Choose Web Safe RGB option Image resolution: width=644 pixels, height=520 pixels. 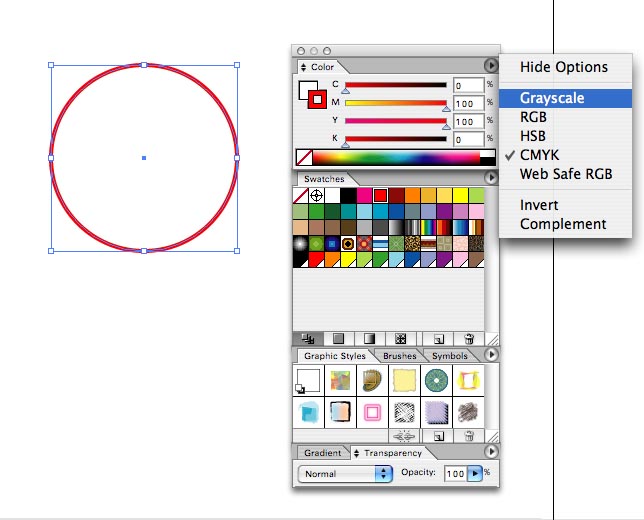coord(565,174)
